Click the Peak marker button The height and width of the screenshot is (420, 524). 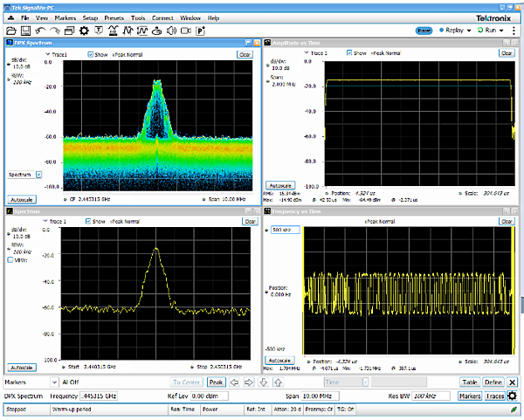pyautogui.click(x=217, y=382)
